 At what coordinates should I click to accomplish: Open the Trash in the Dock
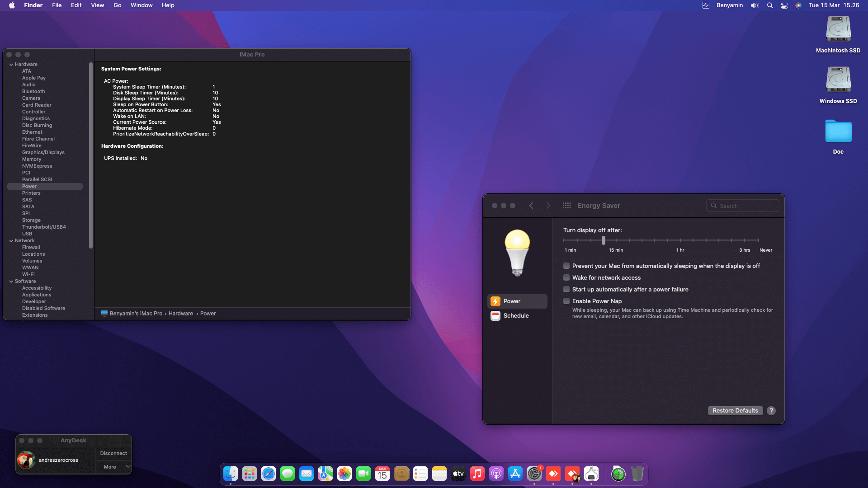637,474
